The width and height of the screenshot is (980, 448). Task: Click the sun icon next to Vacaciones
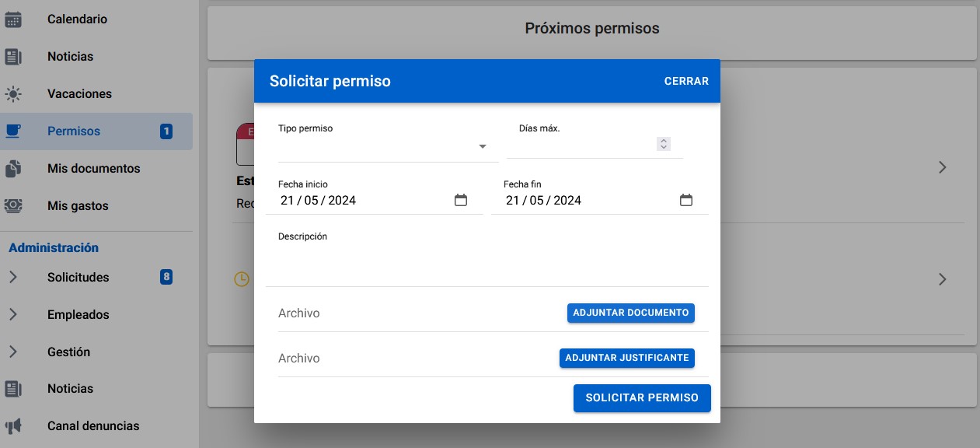pos(13,94)
